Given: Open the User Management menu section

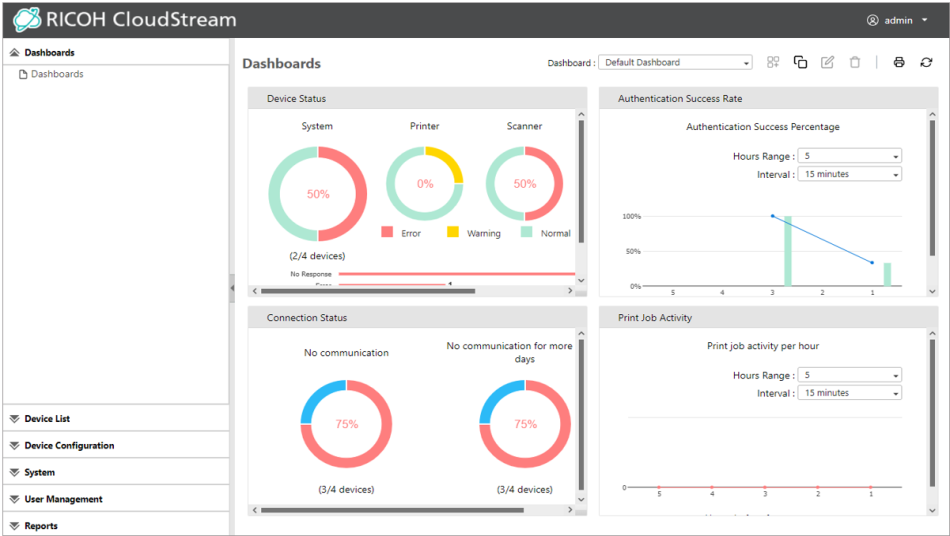Looking at the screenshot, I should pos(63,499).
